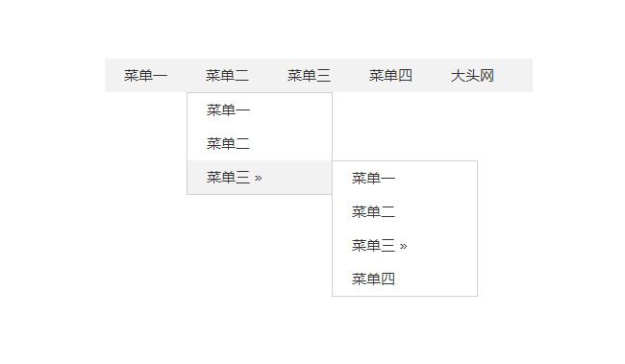
Task: Click empty space beside 菜单四 in second submenu
Action: 436,279
